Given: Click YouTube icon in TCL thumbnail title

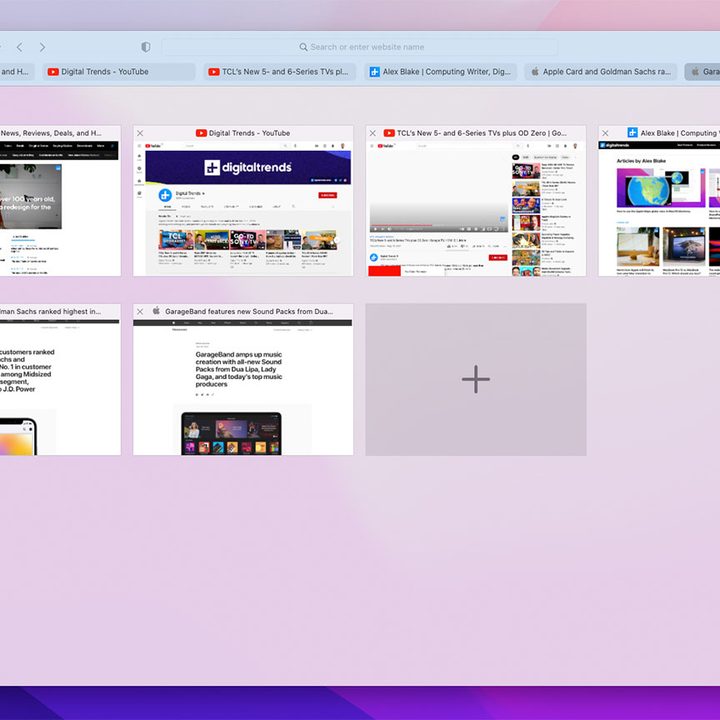Looking at the screenshot, I should click(x=389, y=133).
